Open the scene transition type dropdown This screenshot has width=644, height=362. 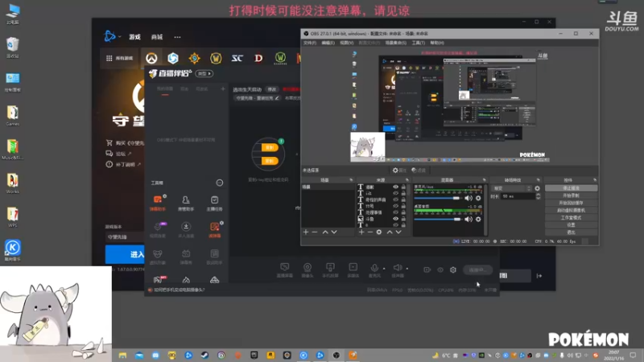pos(511,188)
